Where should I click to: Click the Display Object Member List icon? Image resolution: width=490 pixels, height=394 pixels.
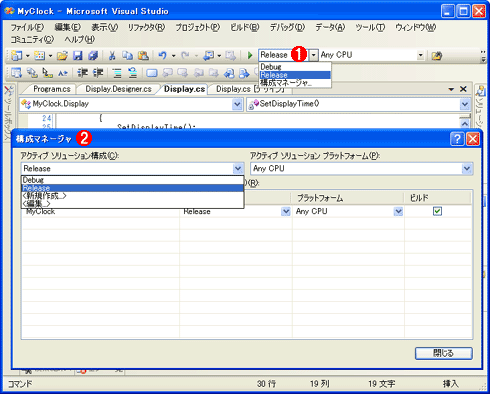(16, 73)
